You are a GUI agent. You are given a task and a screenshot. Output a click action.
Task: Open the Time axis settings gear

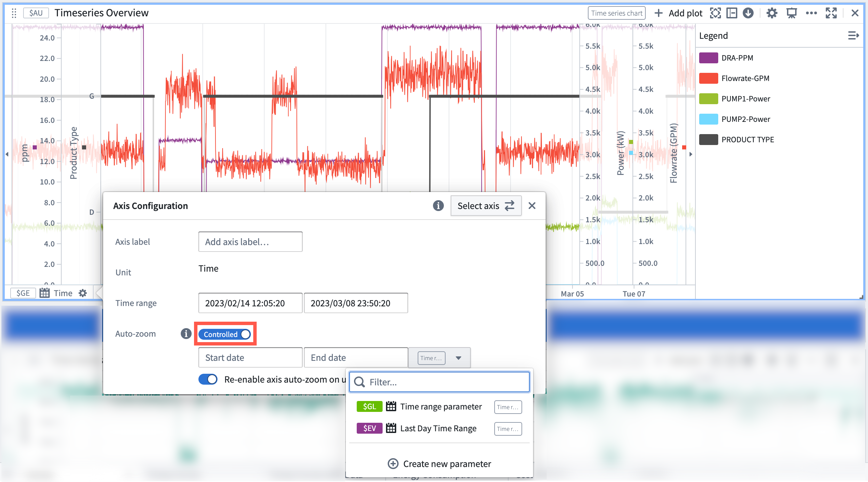(x=83, y=293)
